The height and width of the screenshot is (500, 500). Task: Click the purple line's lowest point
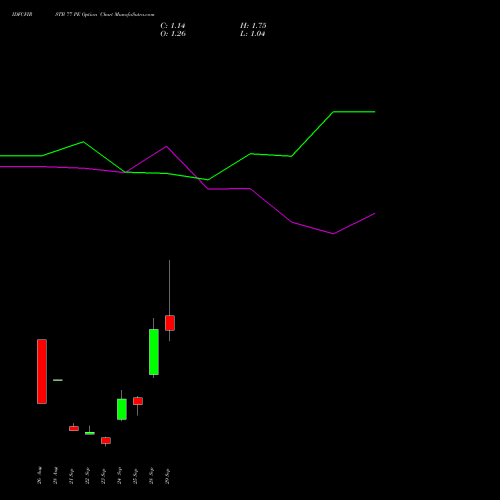coord(333,234)
